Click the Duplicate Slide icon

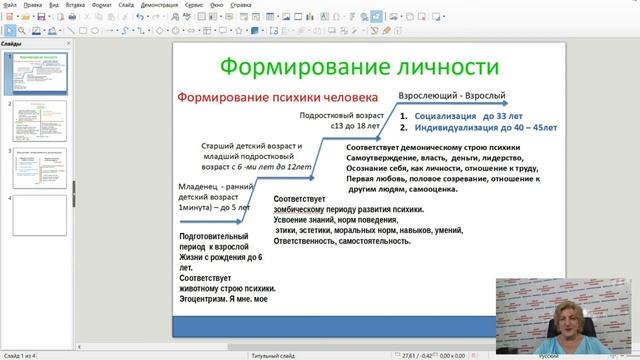click(x=409, y=17)
